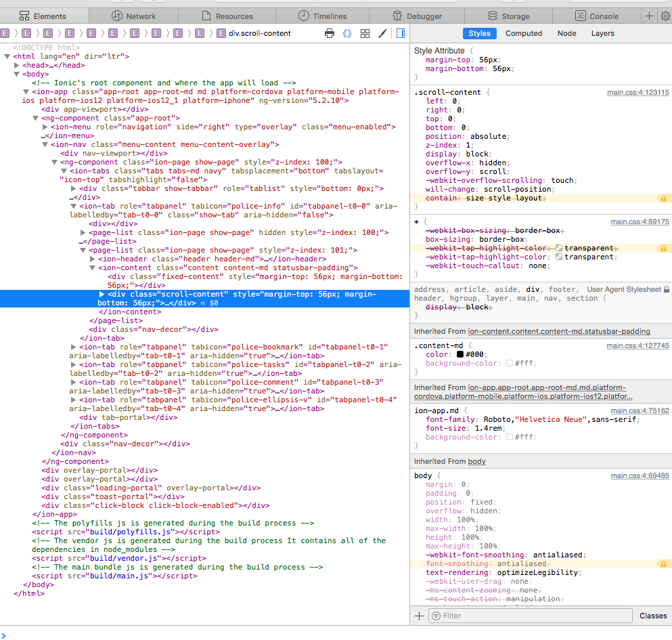Image resolution: width=672 pixels, height=640 pixels.
Task: Collapse the ion-tabs element
Action: (64, 171)
